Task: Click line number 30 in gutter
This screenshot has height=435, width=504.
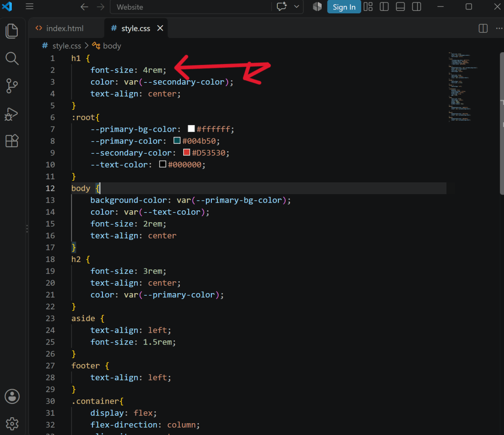Action: pos(50,401)
